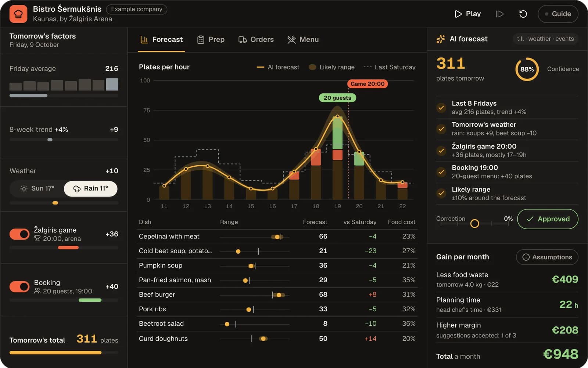This screenshot has height=368, width=588.
Task: Toggle the Žalgiris game switch
Action: pos(19,234)
